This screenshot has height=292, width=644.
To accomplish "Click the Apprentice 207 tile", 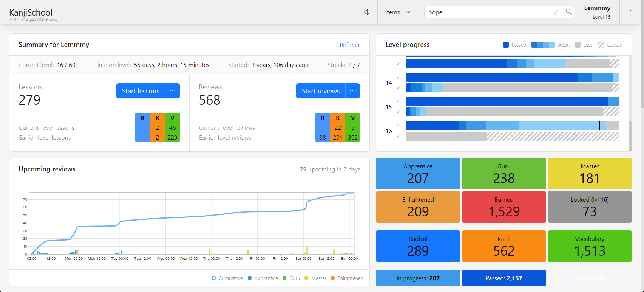I will point(418,174).
